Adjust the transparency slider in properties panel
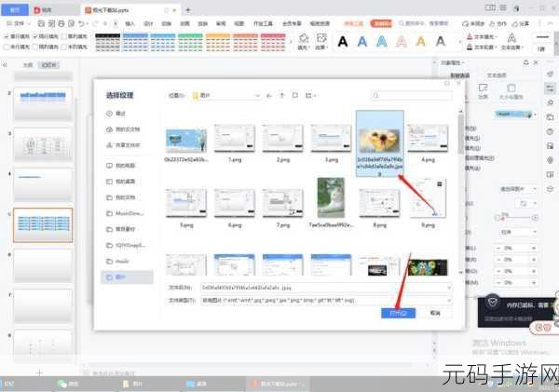The image size is (559, 392). click(x=516, y=218)
